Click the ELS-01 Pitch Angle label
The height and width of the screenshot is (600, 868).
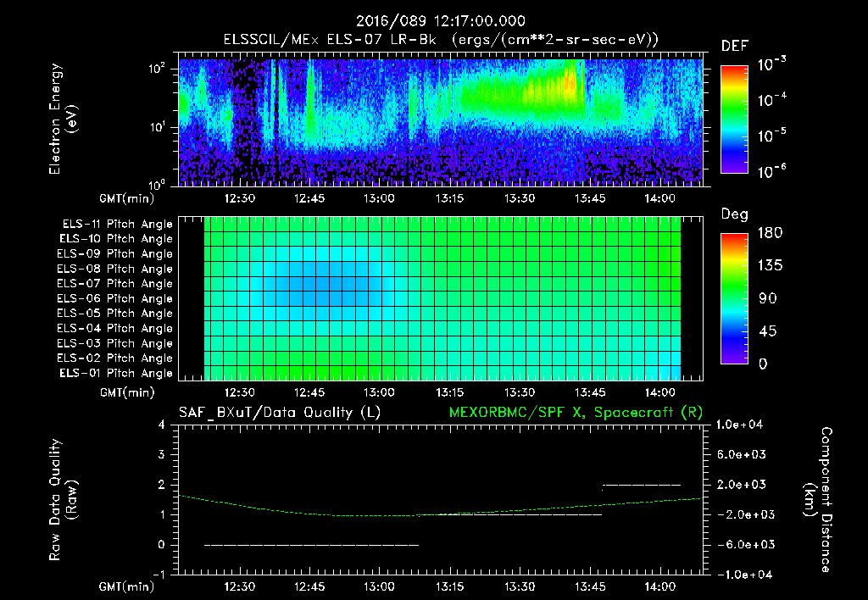(116, 373)
